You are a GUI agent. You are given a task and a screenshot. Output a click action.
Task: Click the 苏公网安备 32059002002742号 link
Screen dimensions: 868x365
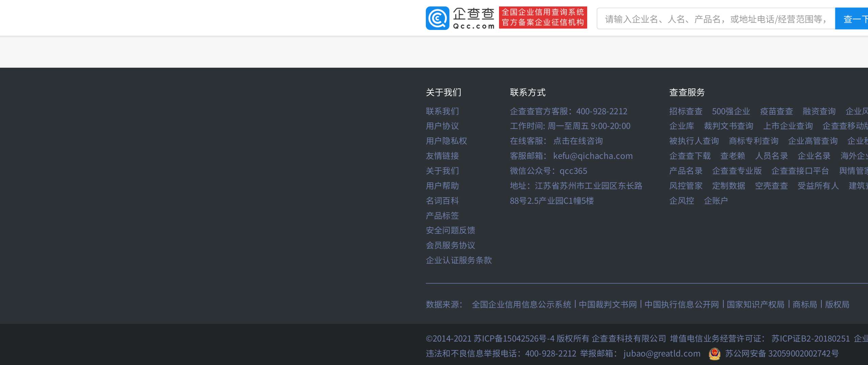click(782, 354)
